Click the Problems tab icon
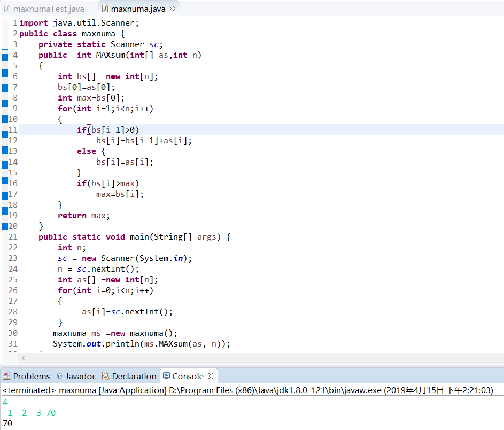504x430 pixels. (x=6, y=376)
